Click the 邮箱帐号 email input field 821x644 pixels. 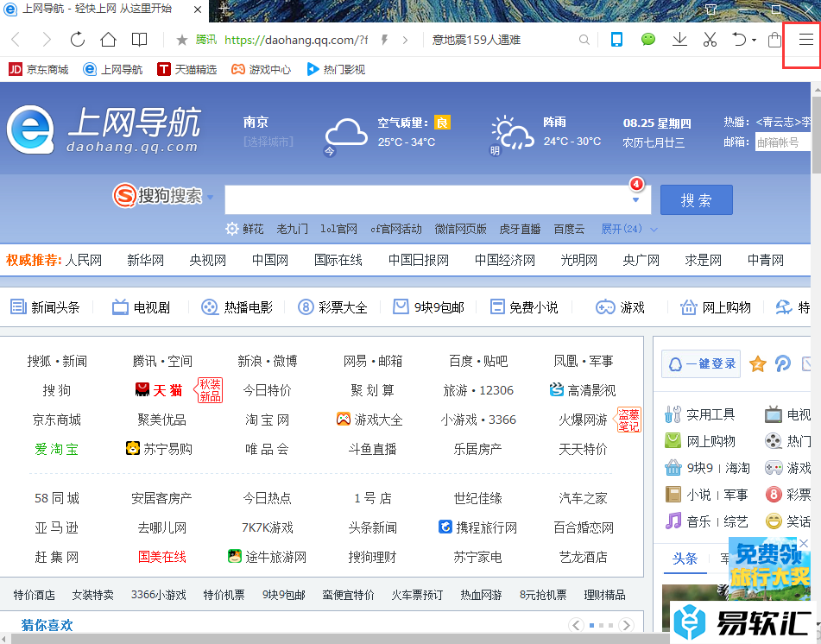tap(783, 142)
